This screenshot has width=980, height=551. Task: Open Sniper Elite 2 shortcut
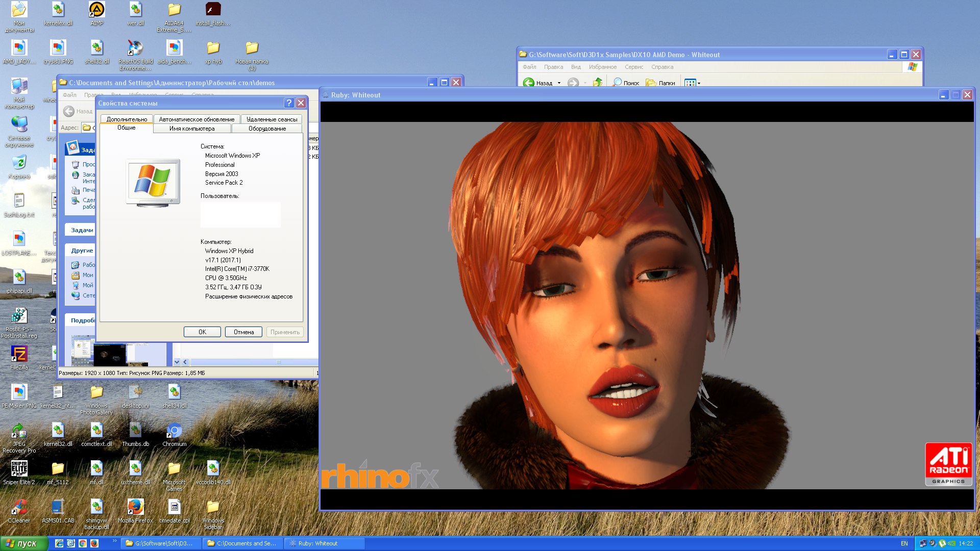click(x=19, y=473)
